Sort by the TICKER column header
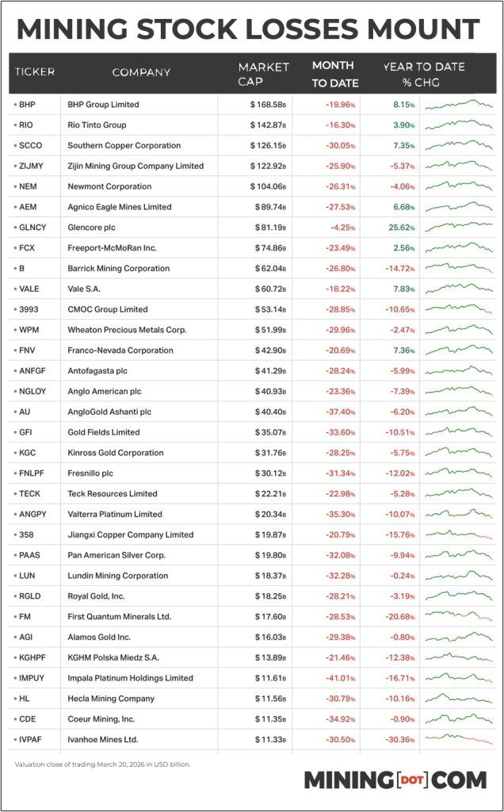The width and height of the screenshot is (504, 812). click(34, 72)
